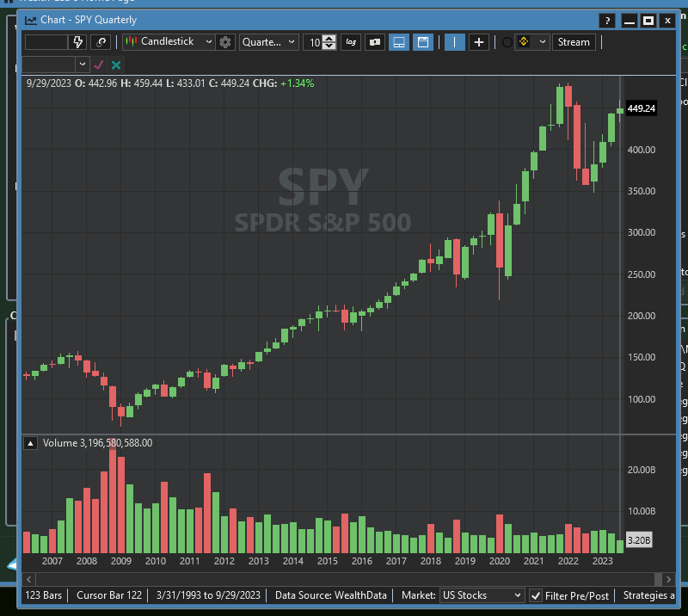Screen dimensions: 688x616
Task: Open the Candlestick chart style dropdown
Action: tap(169, 42)
